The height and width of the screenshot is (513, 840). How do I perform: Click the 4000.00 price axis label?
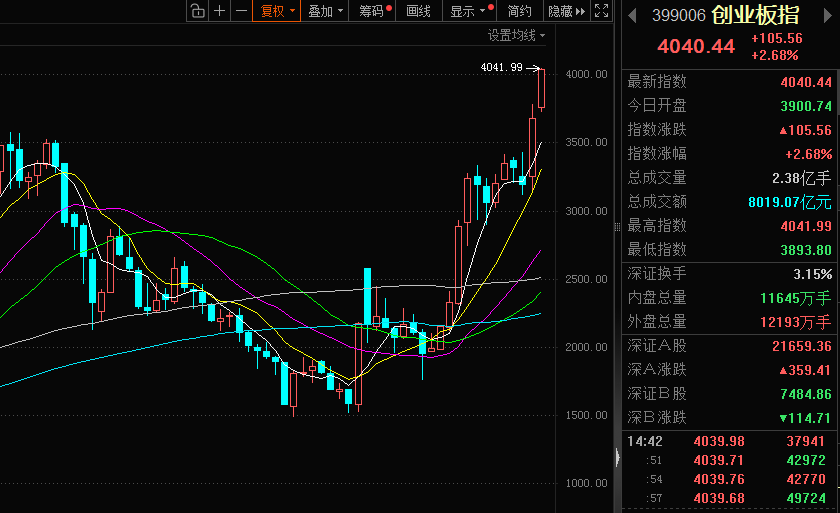click(x=586, y=74)
